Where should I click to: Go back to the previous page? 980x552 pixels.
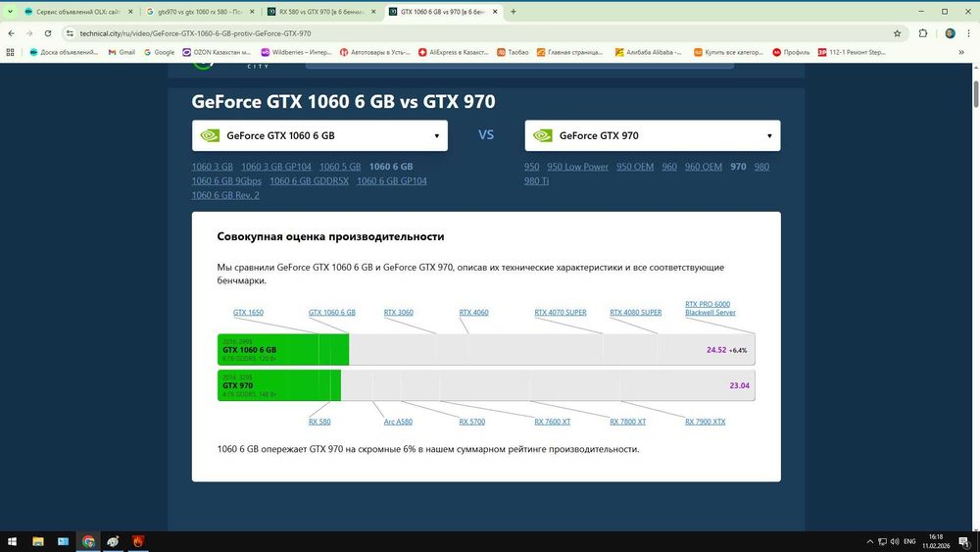coord(11,33)
